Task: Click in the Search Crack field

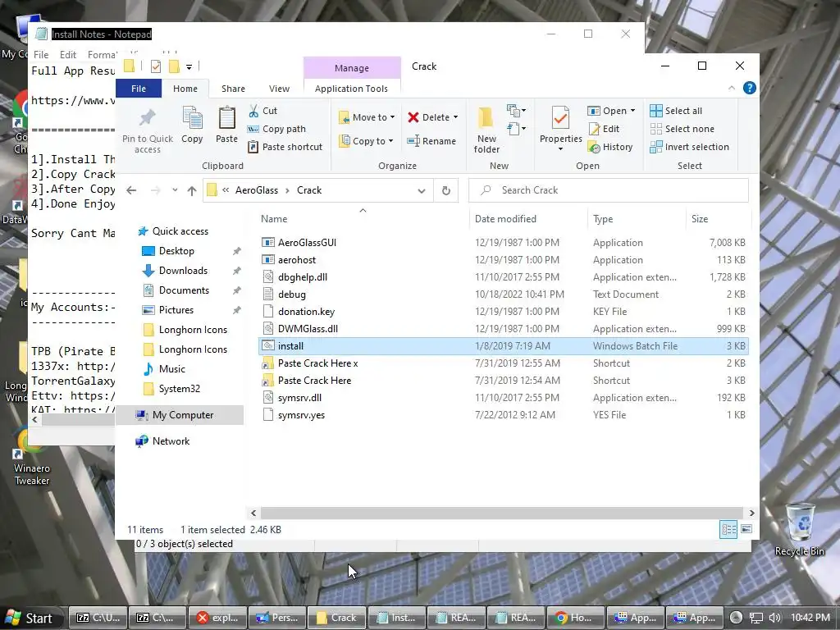Action: [609, 190]
